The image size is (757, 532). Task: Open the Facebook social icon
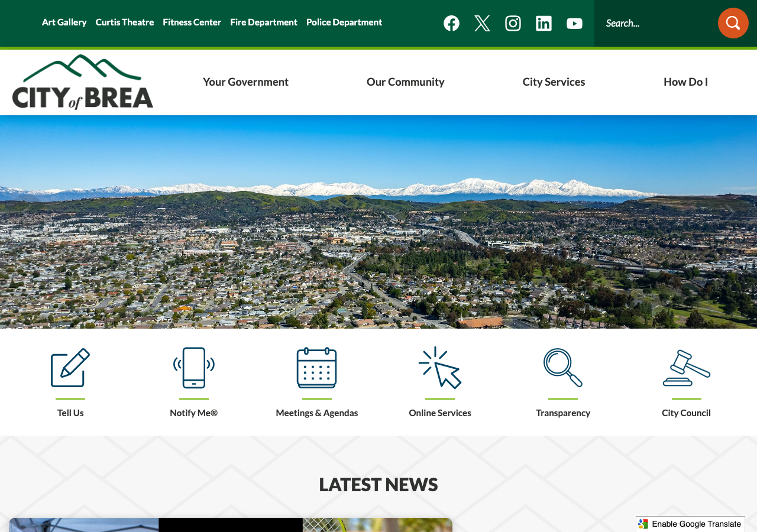pyautogui.click(x=451, y=23)
